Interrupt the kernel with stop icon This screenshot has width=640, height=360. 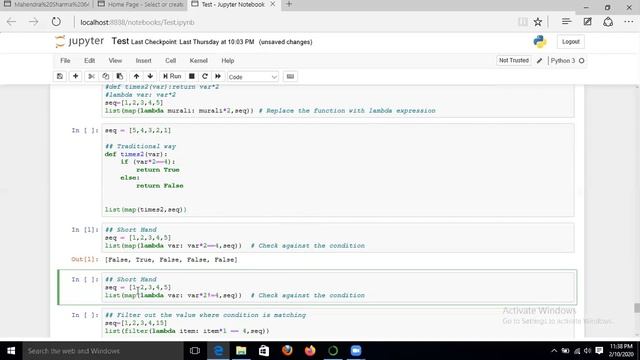tap(191, 76)
